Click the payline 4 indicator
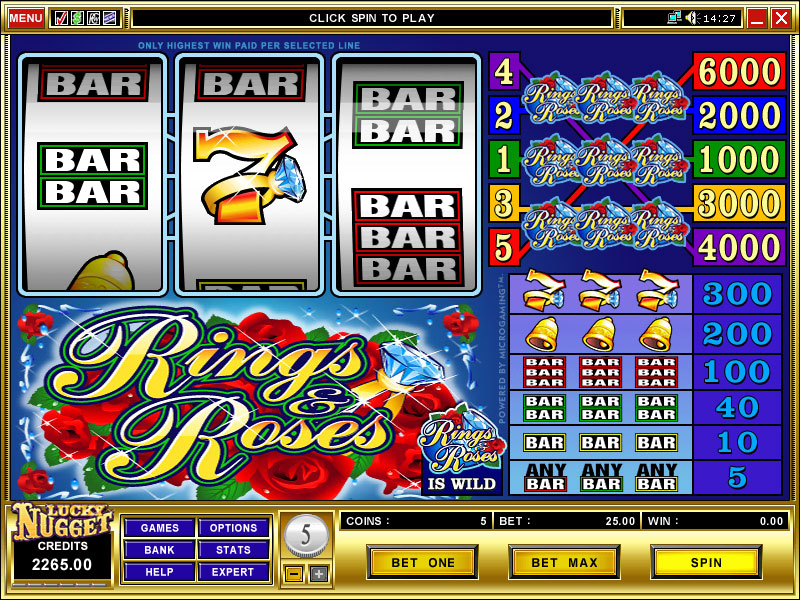 (x=504, y=71)
